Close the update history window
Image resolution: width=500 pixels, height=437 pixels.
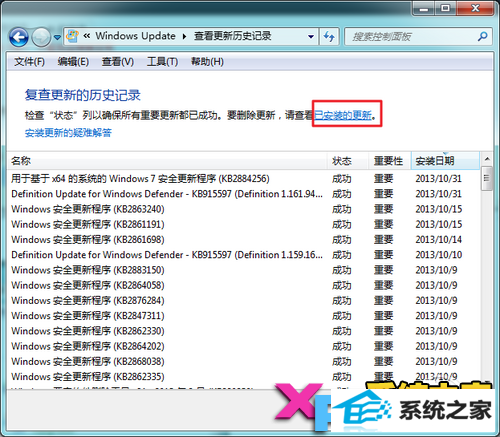pyautogui.click(x=475, y=8)
